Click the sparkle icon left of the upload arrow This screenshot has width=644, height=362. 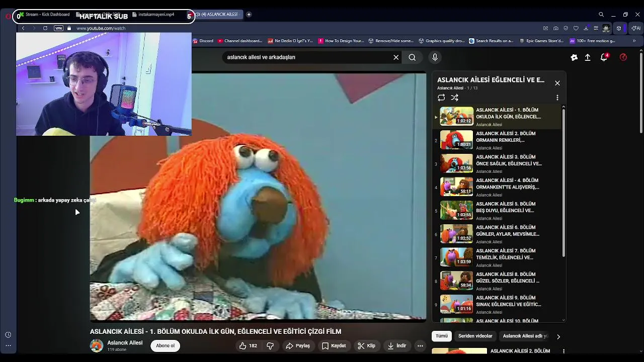[x=574, y=57]
